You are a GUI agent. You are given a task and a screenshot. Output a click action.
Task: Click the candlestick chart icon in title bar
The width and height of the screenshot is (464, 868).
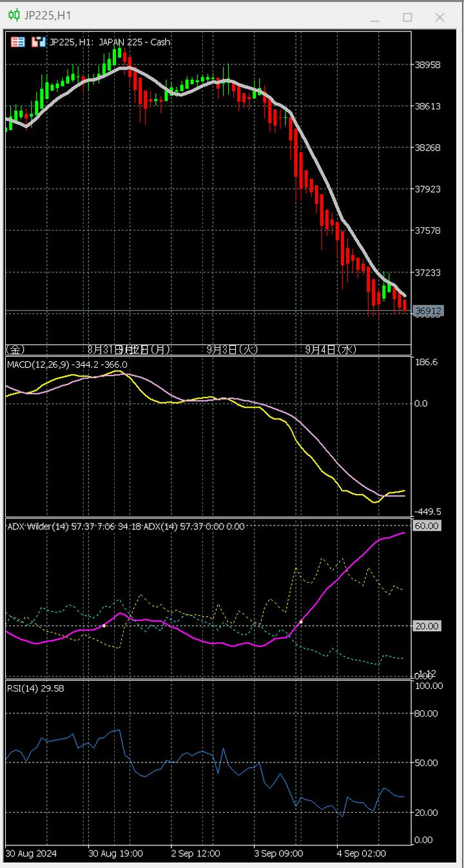[14, 15]
